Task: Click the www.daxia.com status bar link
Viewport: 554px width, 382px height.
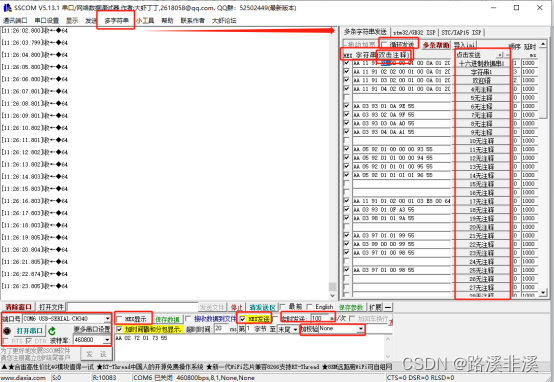Action: click(23, 378)
